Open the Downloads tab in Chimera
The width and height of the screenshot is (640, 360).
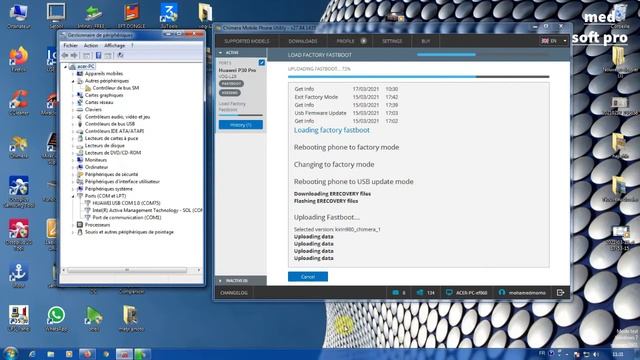pyautogui.click(x=302, y=41)
